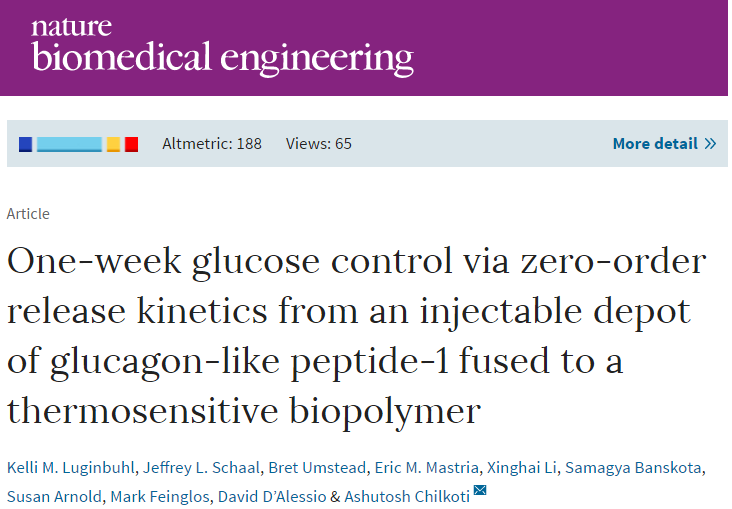The height and width of the screenshot is (509, 732).
Task: Select author Samagya Banskota
Action: point(633,467)
